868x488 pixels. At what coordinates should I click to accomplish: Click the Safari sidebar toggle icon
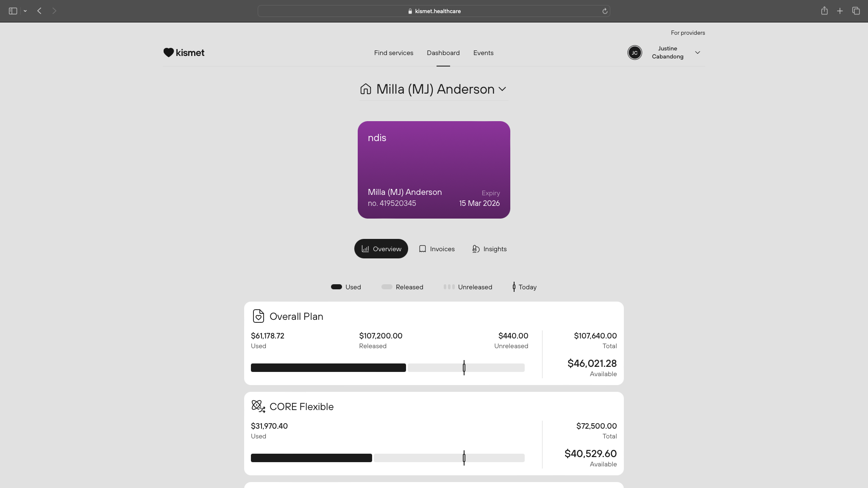tap(13, 11)
